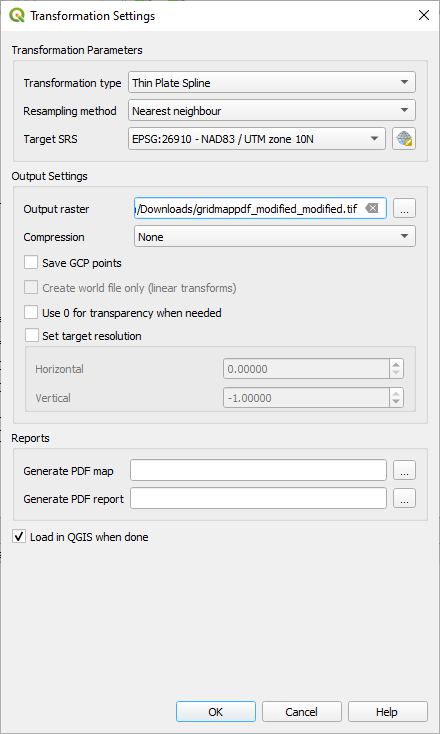This screenshot has height=734, width=440.
Task: Clear the Output raster path field
Action: [x=372, y=208]
